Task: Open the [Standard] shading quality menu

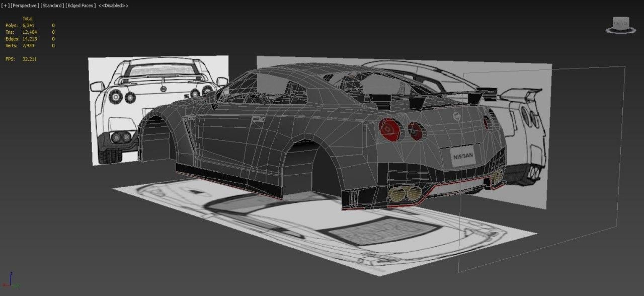Action: click(x=52, y=6)
